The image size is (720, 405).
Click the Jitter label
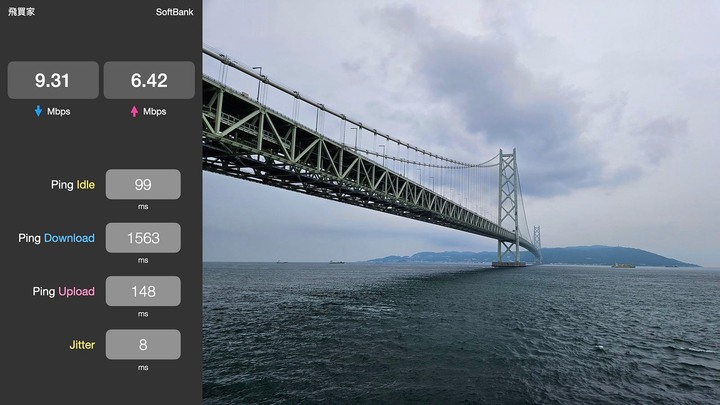(82, 345)
